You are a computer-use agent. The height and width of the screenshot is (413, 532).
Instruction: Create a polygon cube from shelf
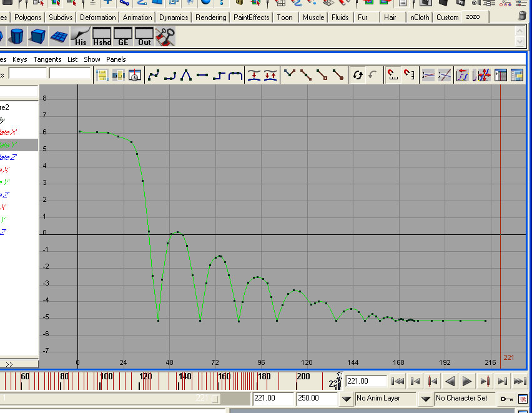point(37,36)
